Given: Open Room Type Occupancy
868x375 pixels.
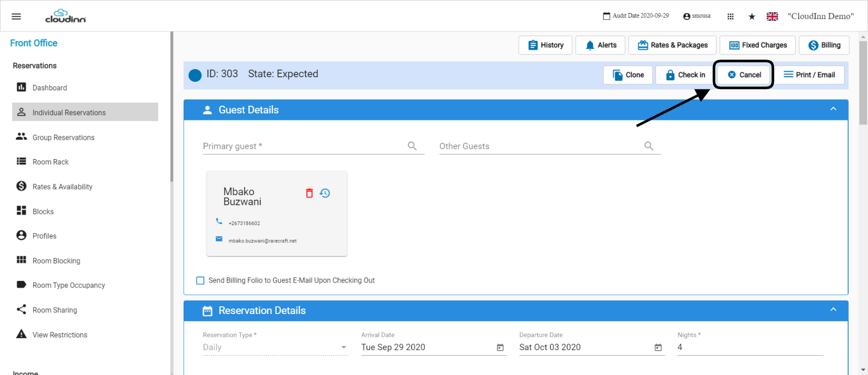Looking at the screenshot, I should tap(85, 285).
